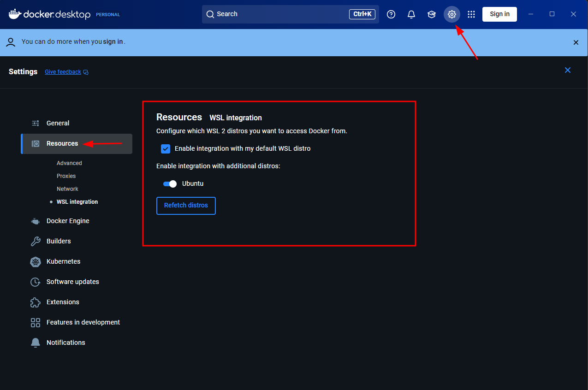The width and height of the screenshot is (588, 390).
Task: Uncheck Enable integration with default WSL distro
Action: pyautogui.click(x=166, y=149)
